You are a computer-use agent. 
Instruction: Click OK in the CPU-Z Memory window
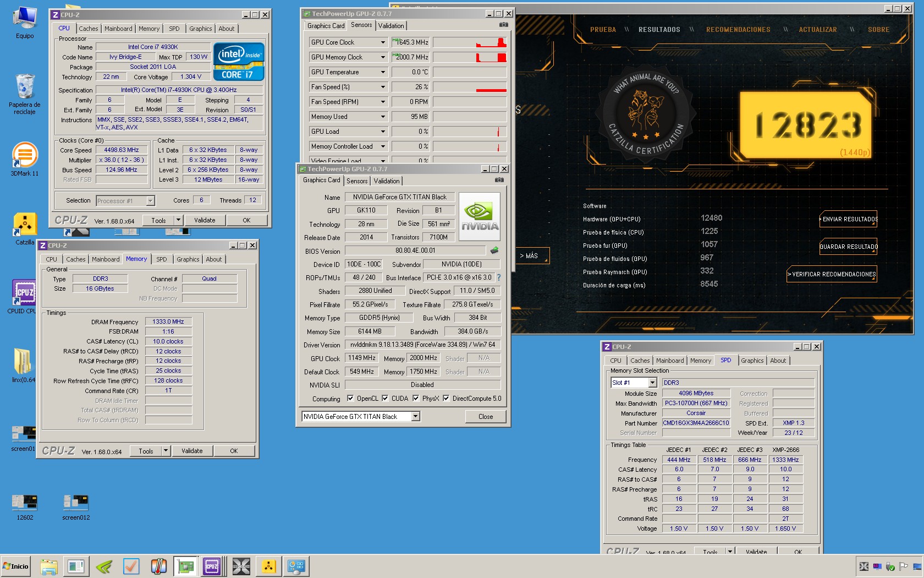[234, 451]
